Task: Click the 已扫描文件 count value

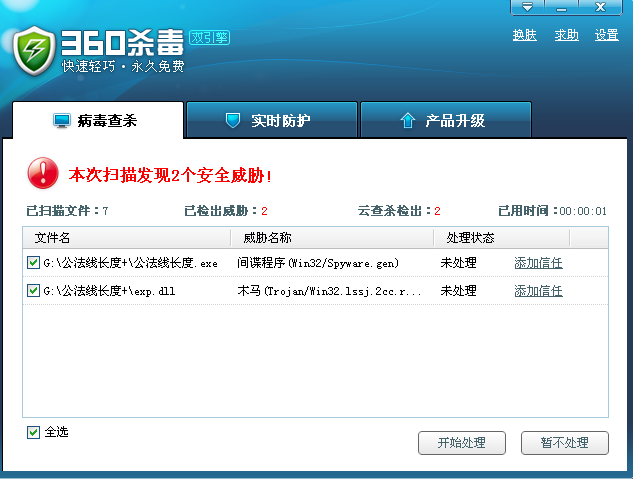Action: [105, 211]
